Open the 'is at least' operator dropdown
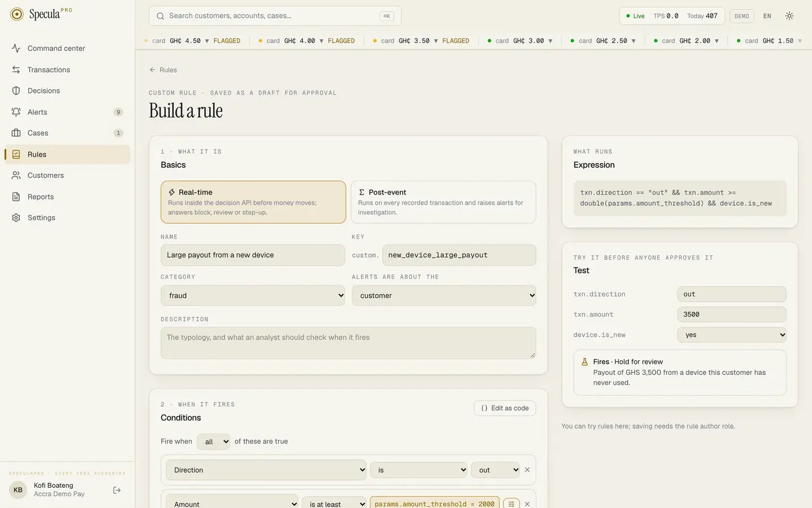This screenshot has width=812, height=508. [x=334, y=503]
